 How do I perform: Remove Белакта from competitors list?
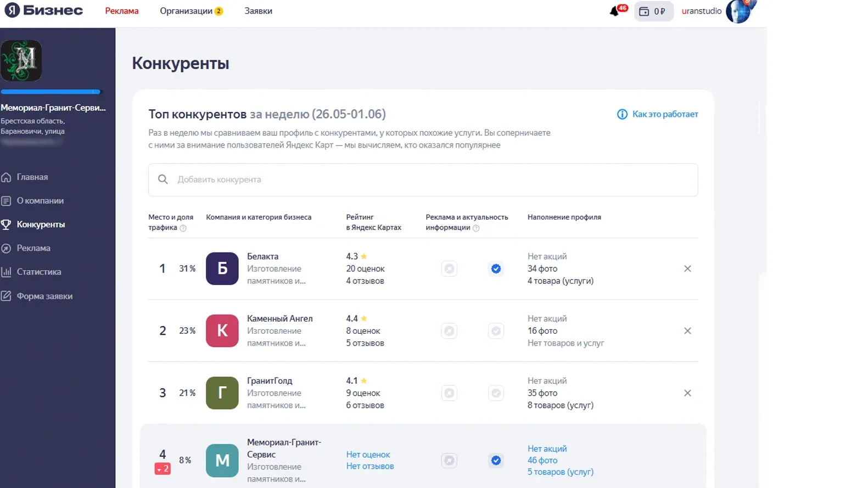point(687,268)
